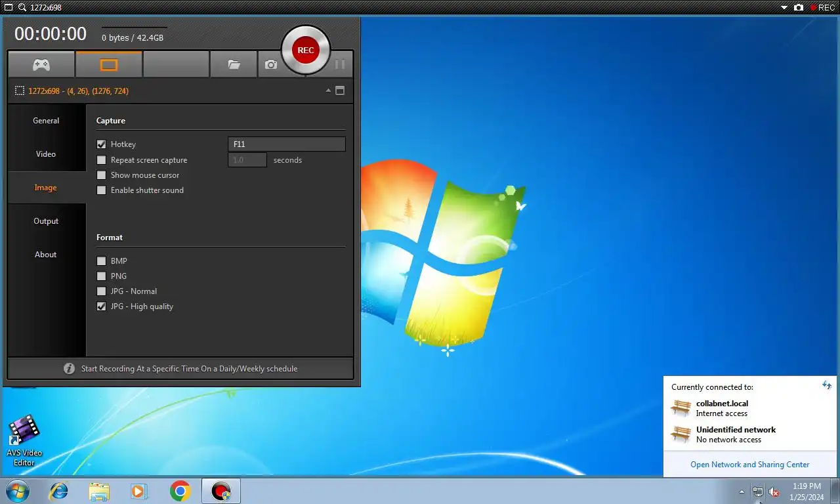
Task: Click the info icon in the bottom banner
Action: tap(69, 369)
